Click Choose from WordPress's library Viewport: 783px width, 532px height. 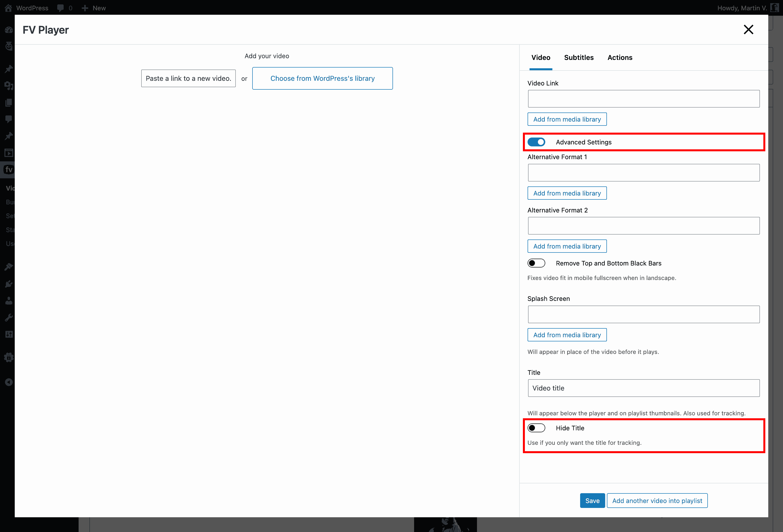(322, 79)
